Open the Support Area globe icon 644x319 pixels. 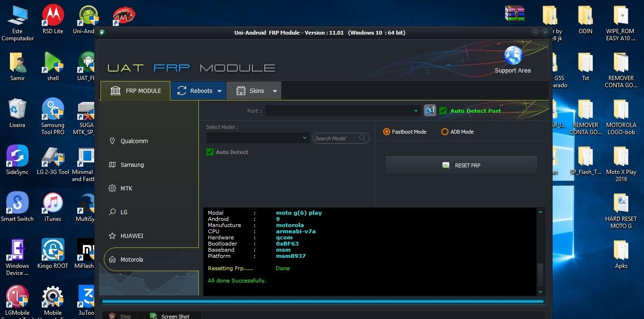click(513, 55)
